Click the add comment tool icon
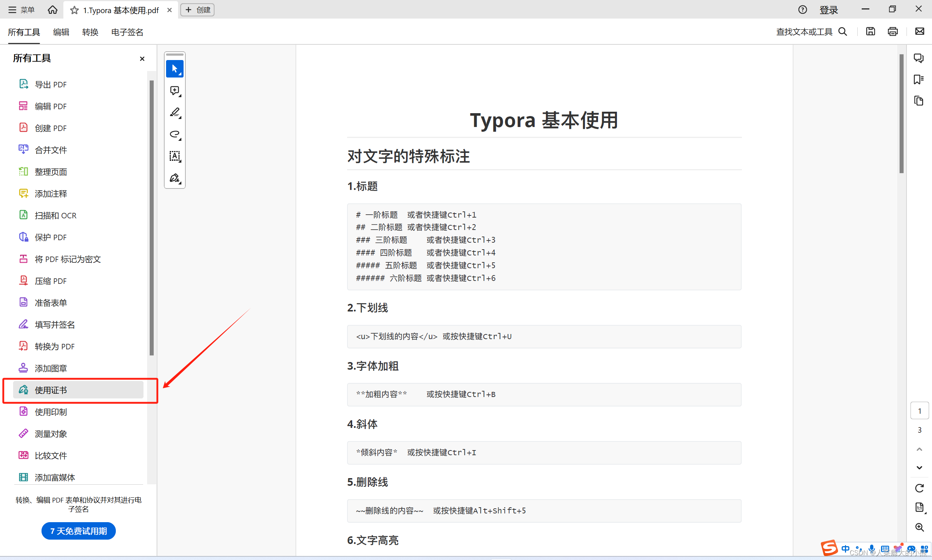 click(x=174, y=91)
